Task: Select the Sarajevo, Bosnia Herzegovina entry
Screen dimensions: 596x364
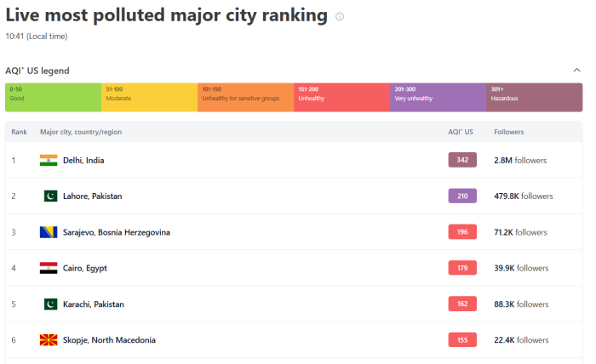Action: (x=116, y=232)
